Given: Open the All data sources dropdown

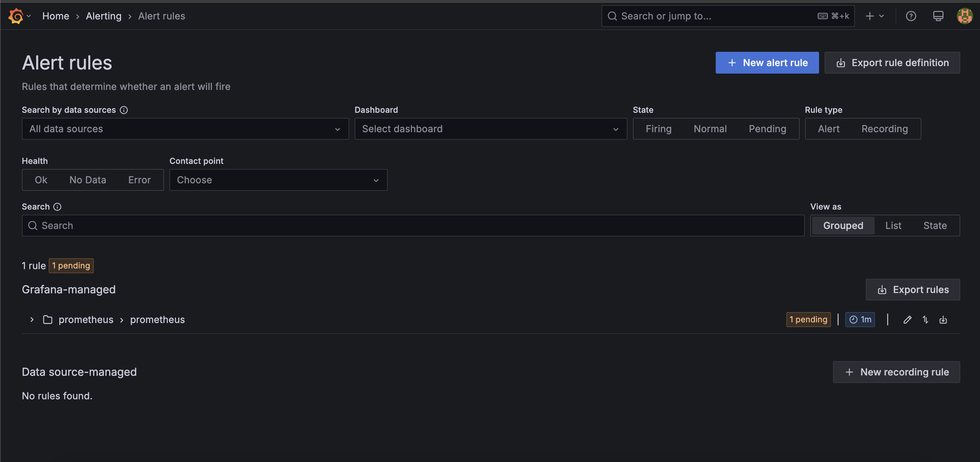Looking at the screenshot, I should coord(185,129).
